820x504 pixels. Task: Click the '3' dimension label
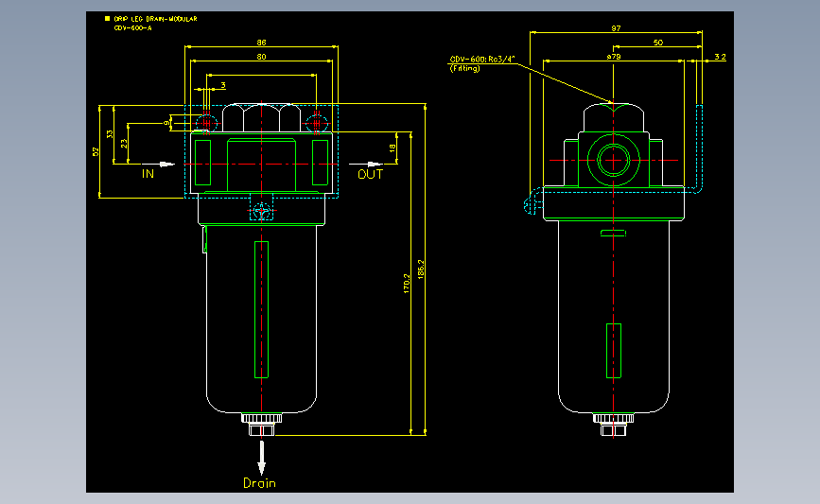(x=223, y=85)
